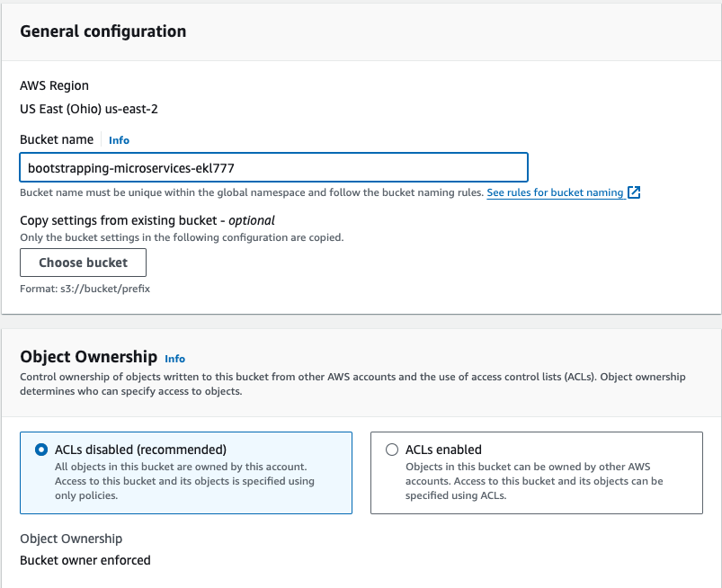
Task: Click the ACLs enabled description text
Action: [x=534, y=481]
